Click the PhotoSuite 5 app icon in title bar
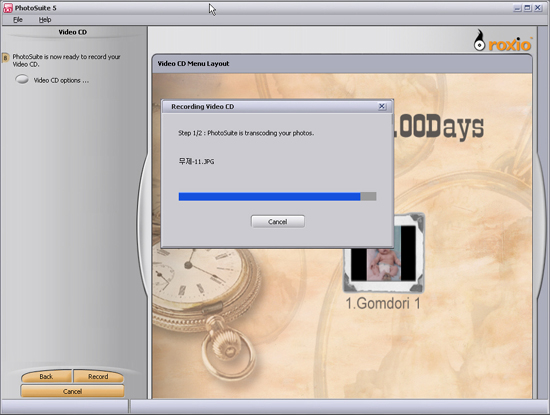The image size is (550, 415). pyautogui.click(x=7, y=8)
